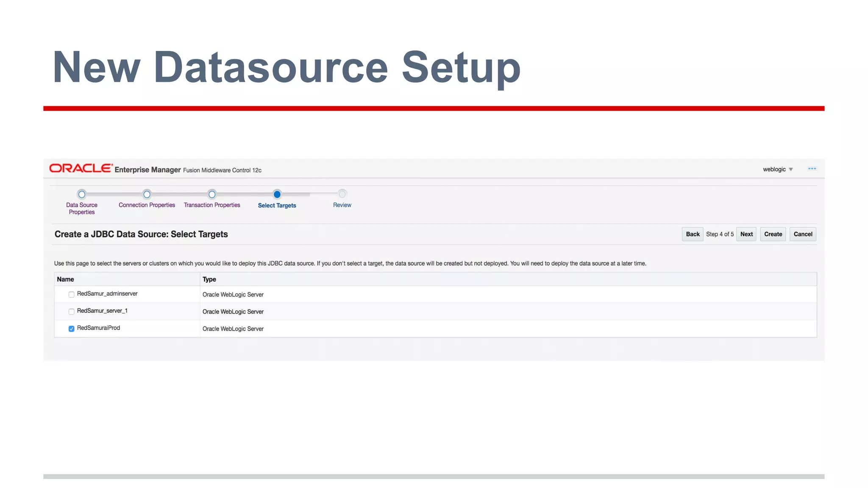Check the RedSamur_adminserver checkbox
This screenshot has height=488, width=868.
click(71, 294)
